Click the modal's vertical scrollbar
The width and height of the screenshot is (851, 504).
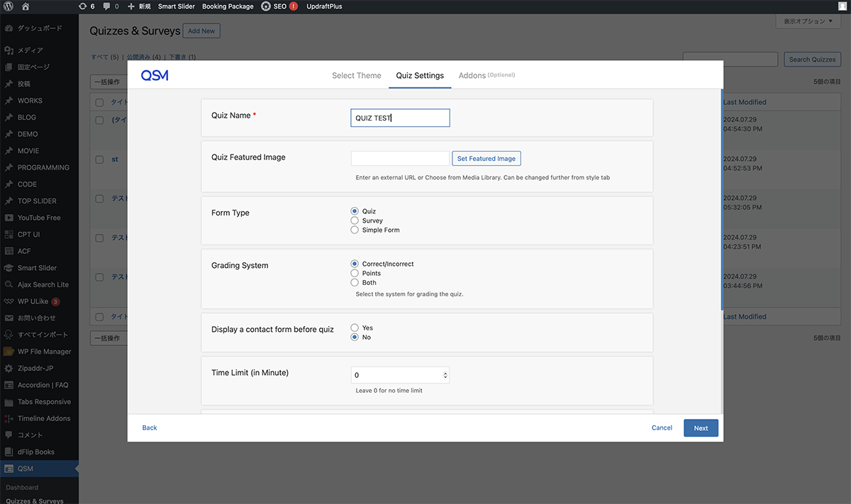point(721,198)
